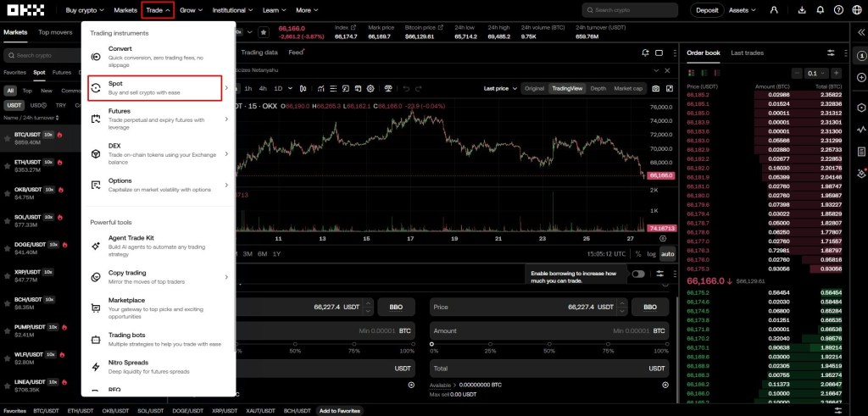Open the language globe icon
This screenshot has height=416, width=868.
point(857,10)
